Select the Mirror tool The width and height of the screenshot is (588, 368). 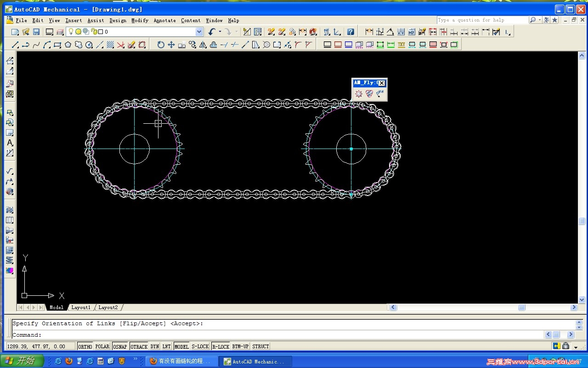[203, 45]
